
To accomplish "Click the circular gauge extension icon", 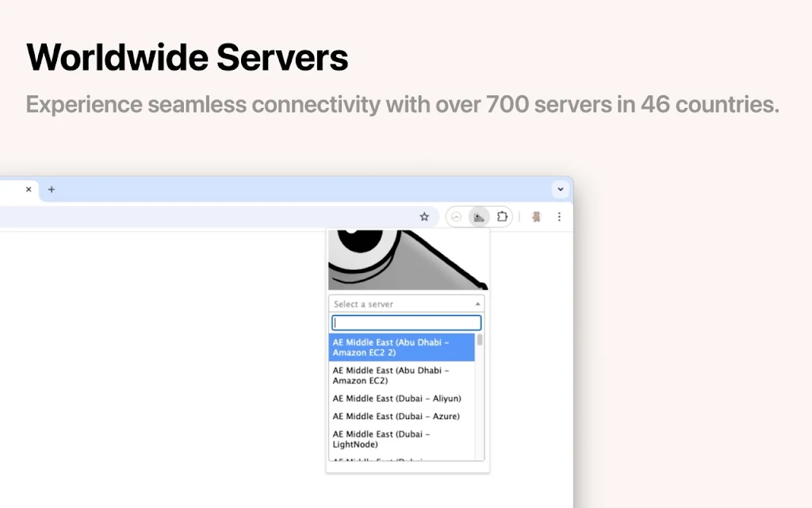I will 456,217.
